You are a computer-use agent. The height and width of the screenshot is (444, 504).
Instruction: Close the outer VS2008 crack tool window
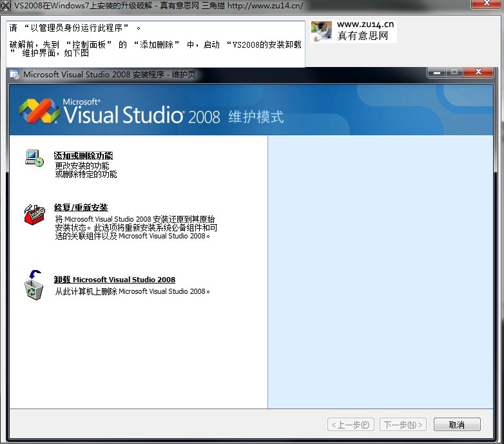[x=487, y=4]
